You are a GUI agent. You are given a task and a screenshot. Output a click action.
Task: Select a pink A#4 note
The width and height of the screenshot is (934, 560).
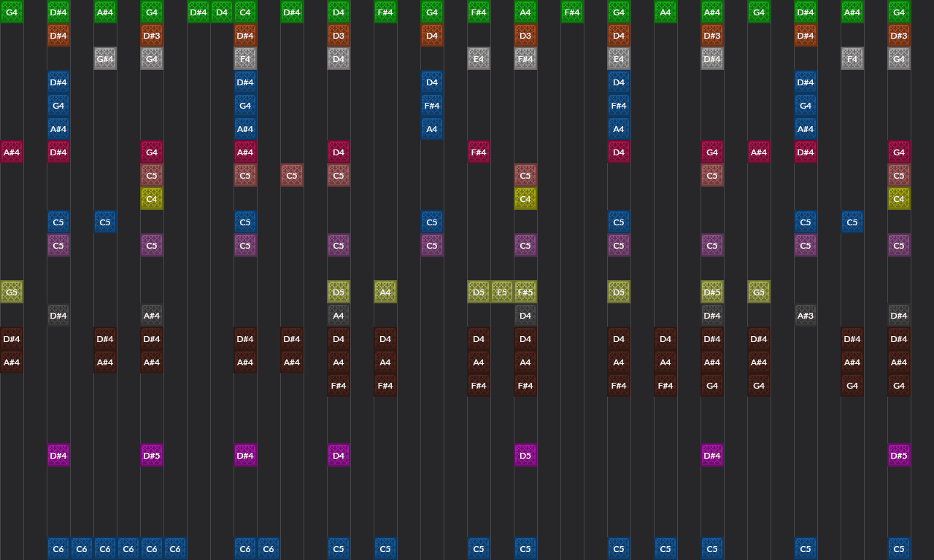[759, 152]
